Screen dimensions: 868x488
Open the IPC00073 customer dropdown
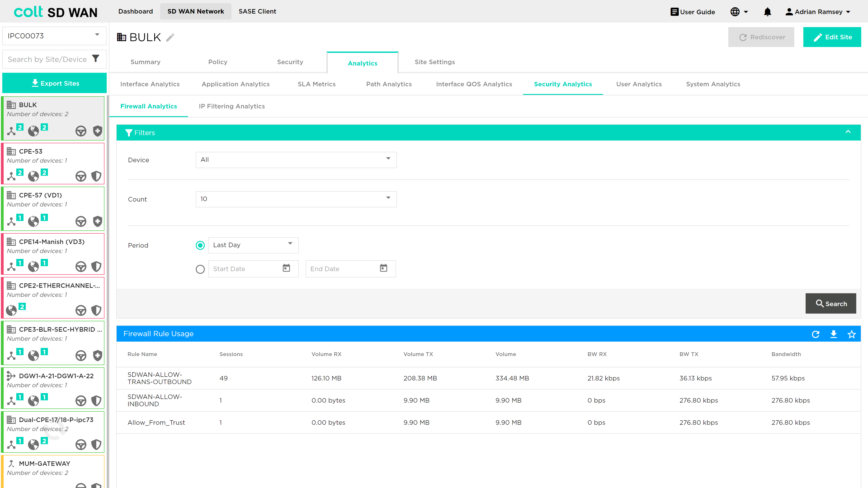click(54, 36)
